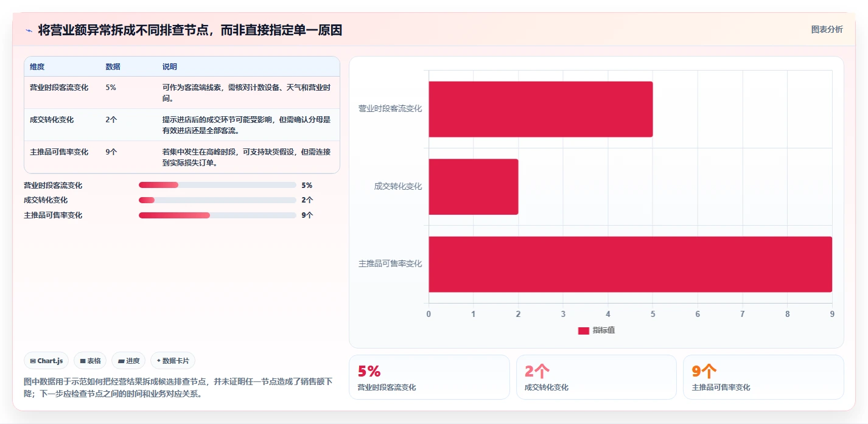
Task: Toggle the 指标值 legend swatch in the chart
Action: [583, 330]
